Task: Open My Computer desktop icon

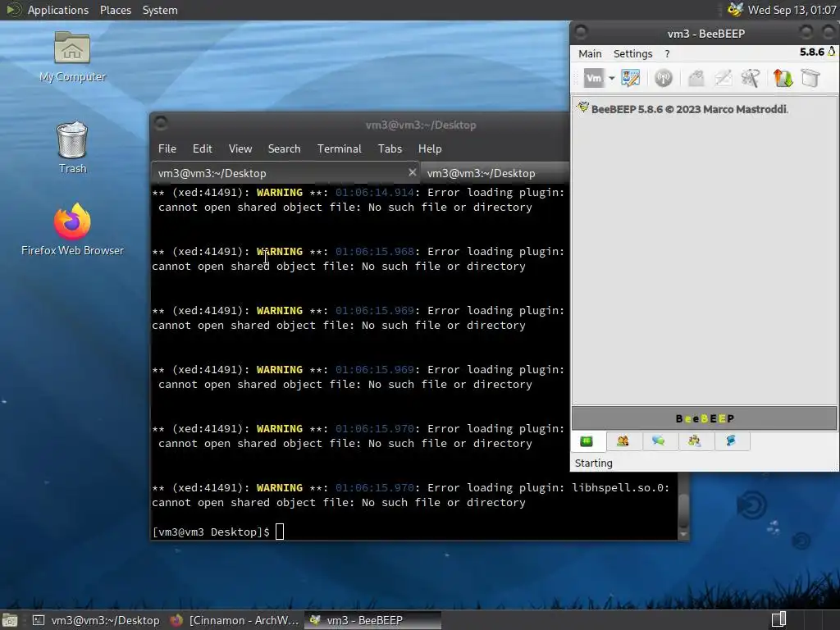Action: [72, 57]
